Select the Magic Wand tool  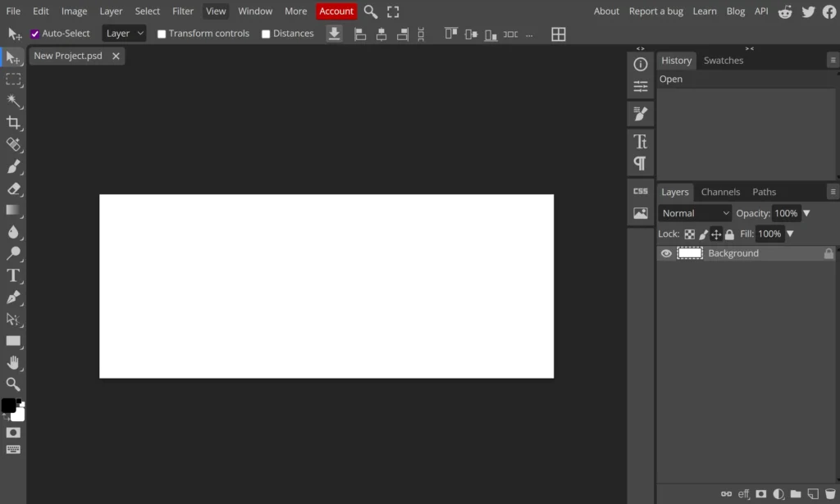tap(13, 101)
